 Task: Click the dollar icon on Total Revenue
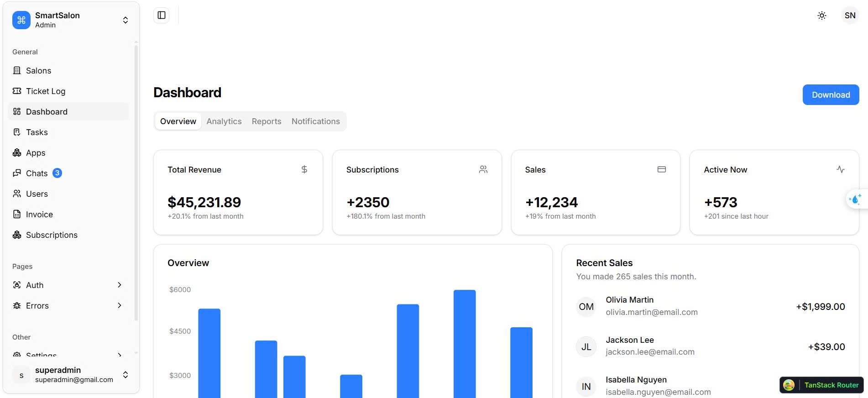(304, 169)
